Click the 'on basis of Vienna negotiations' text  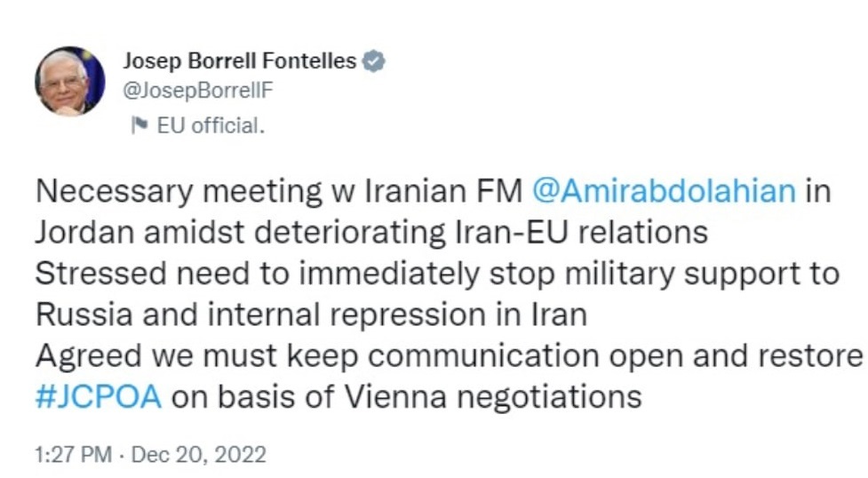pos(405,396)
